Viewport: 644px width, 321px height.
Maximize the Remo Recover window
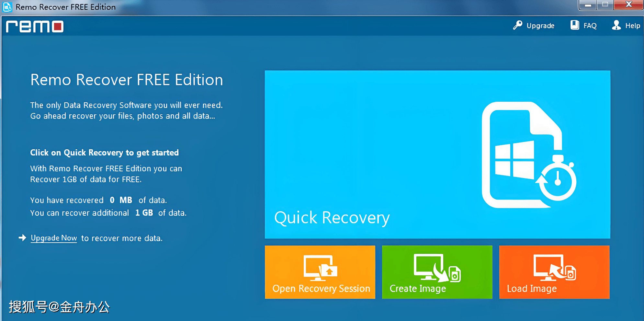tap(605, 5)
